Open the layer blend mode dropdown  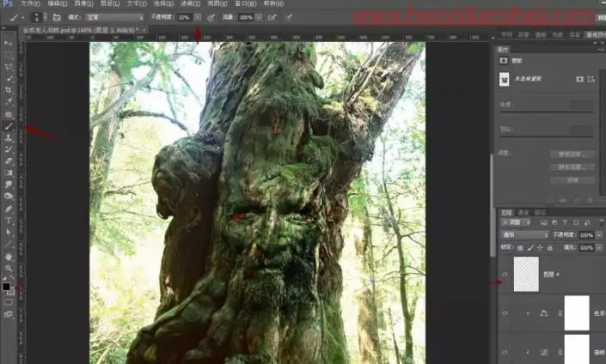click(x=525, y=234)
